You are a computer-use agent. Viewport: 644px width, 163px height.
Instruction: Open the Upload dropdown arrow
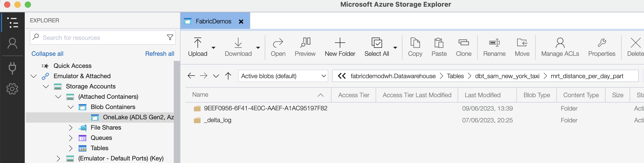pos(213,48)
